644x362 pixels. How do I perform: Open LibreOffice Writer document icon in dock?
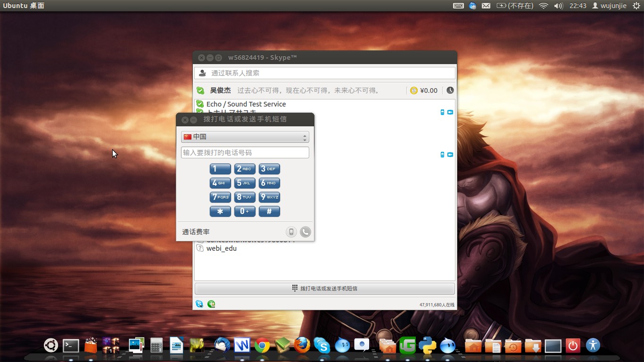[x=176, y=346]
